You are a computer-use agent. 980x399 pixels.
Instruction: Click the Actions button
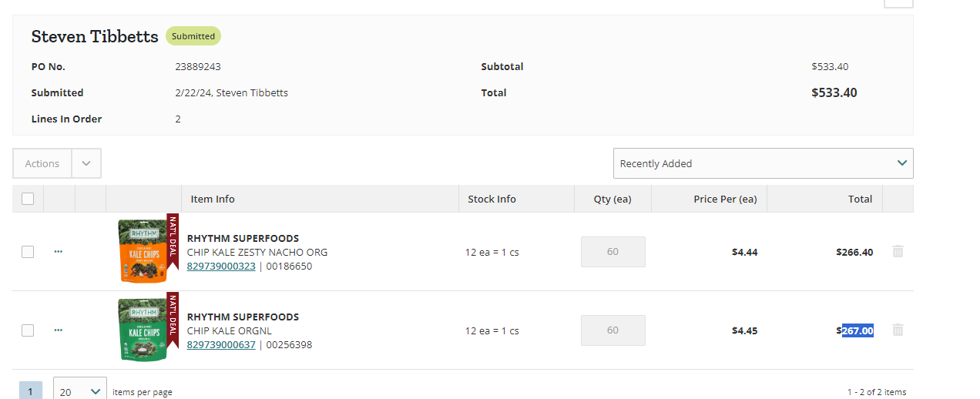click(x=42, y=163)
